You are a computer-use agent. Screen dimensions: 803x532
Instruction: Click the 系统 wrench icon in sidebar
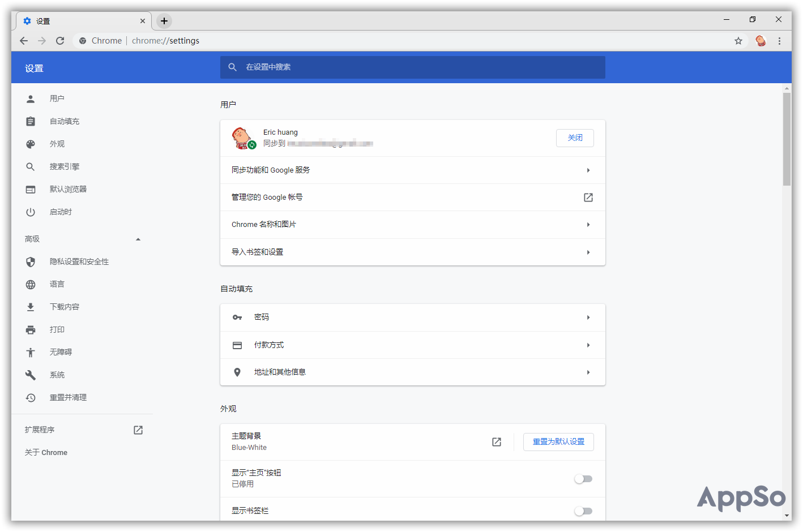point(31,375)
